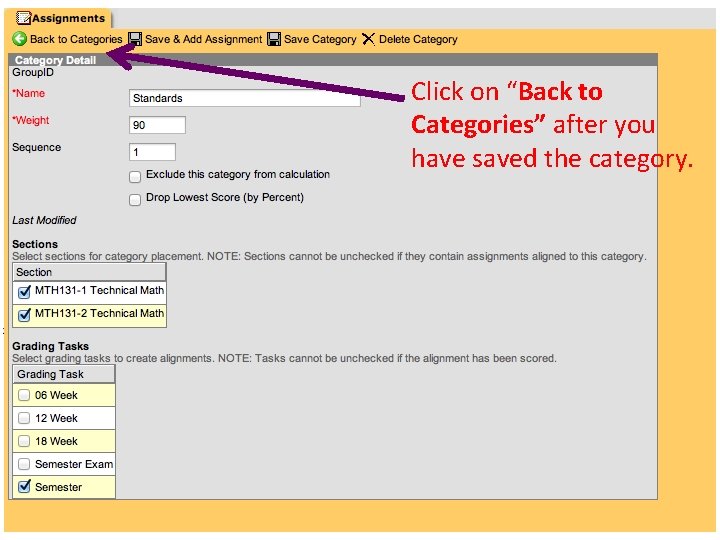Click the Save & Add Assignment label
Image resolution: width=720 pixels, height=540 pixels.
pyautogui.click(x=203, y=39)
